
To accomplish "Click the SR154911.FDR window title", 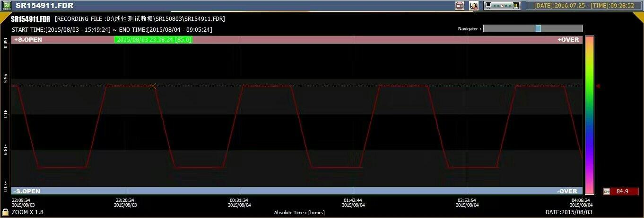I will [44, 6].
